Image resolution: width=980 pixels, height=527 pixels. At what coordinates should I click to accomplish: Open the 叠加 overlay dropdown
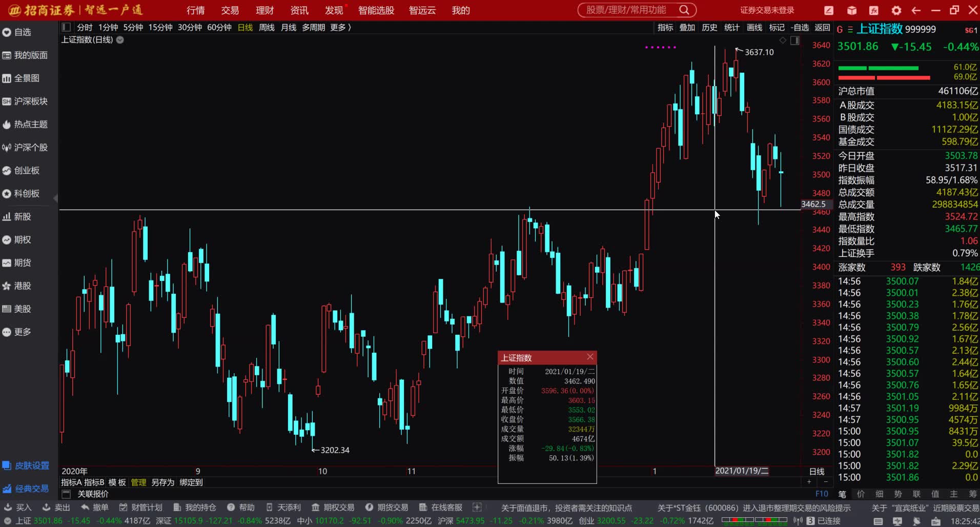(687, 27)
